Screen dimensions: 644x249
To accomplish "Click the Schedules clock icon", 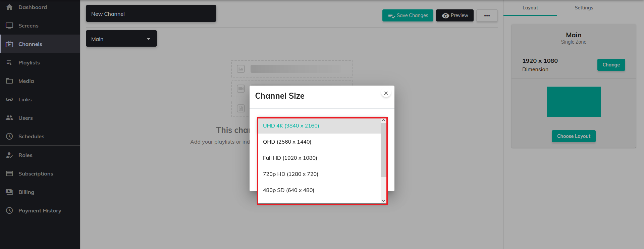I will [x=9, y=137].
